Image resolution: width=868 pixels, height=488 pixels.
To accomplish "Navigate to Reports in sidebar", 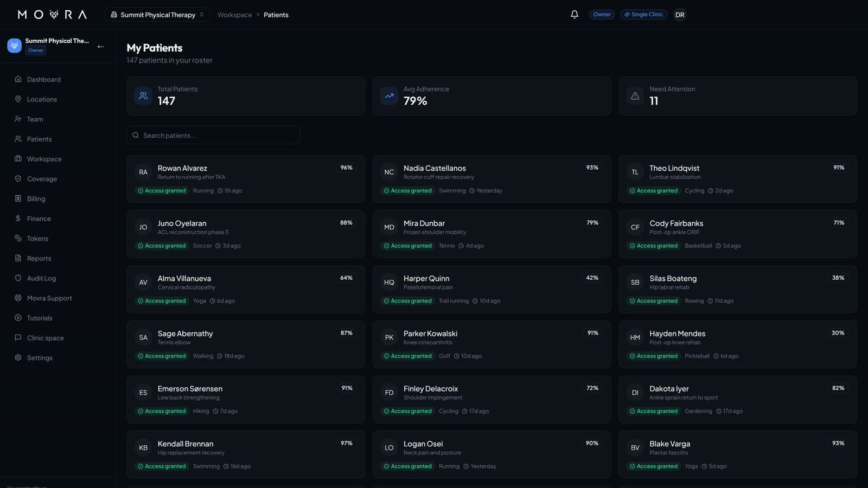I will click(58, 258).
